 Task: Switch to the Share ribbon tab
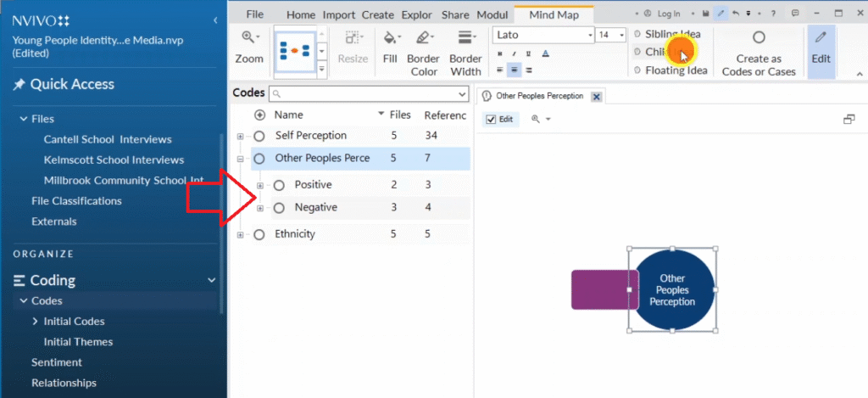pyautogui.click(x=455, y=14)
